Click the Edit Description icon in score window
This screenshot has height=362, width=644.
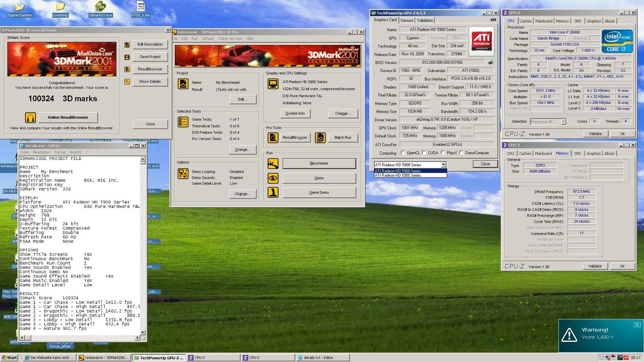(x=127, y=45)
